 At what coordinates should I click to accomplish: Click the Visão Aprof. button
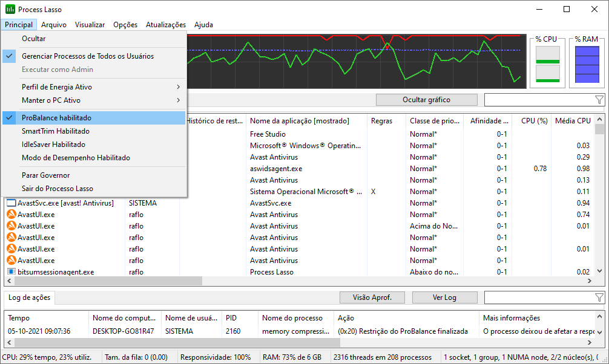(x=372, y=297)
